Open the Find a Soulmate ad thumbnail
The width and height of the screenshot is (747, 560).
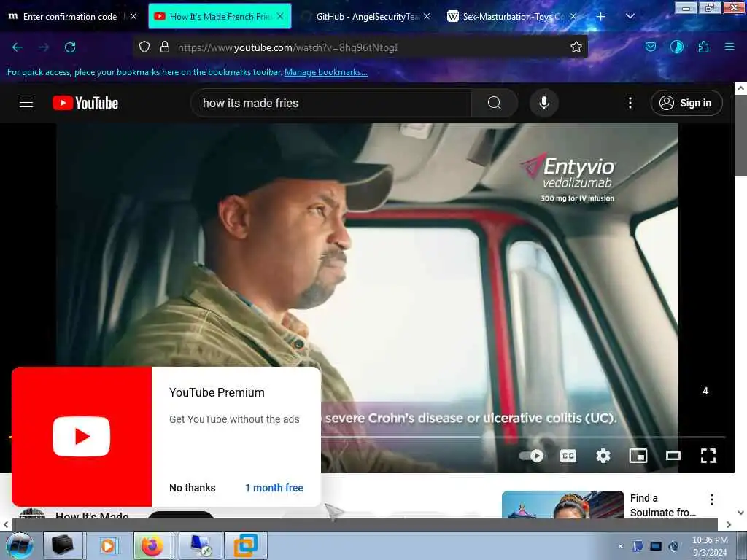pyautogui.click(x=563, y=505)
